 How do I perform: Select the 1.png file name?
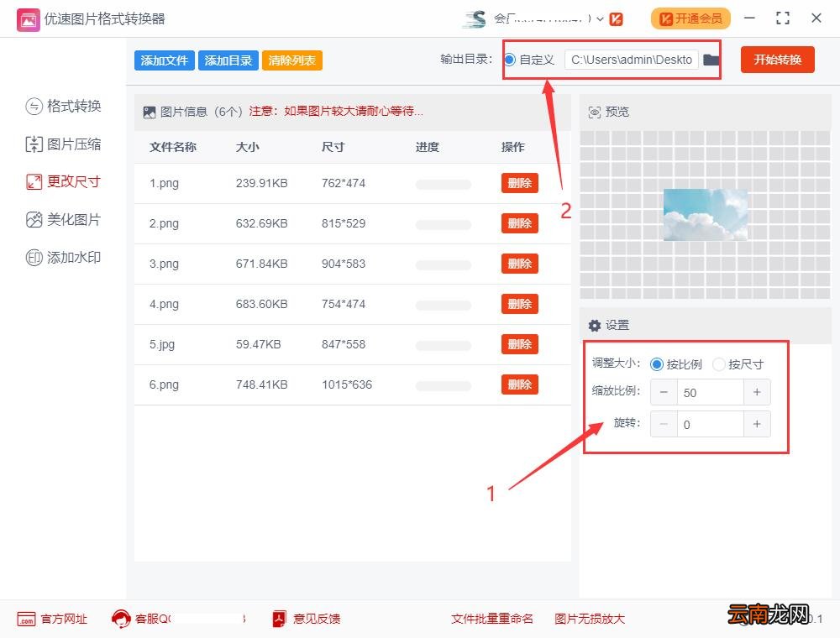click(164, 183)
